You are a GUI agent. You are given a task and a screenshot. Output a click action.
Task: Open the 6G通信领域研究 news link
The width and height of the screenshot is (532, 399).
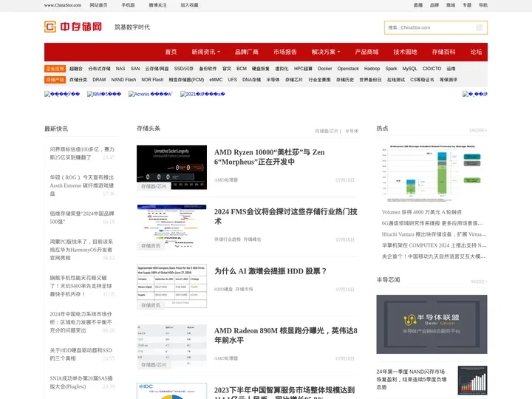tap(432, 223)
